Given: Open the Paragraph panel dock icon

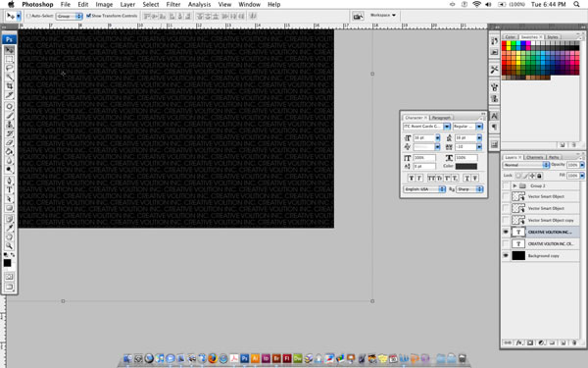Looking at the screenshot, I should click(x=494, y=127).
